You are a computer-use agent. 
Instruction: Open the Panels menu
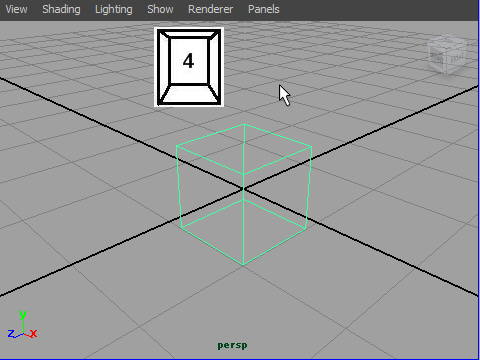264,9
